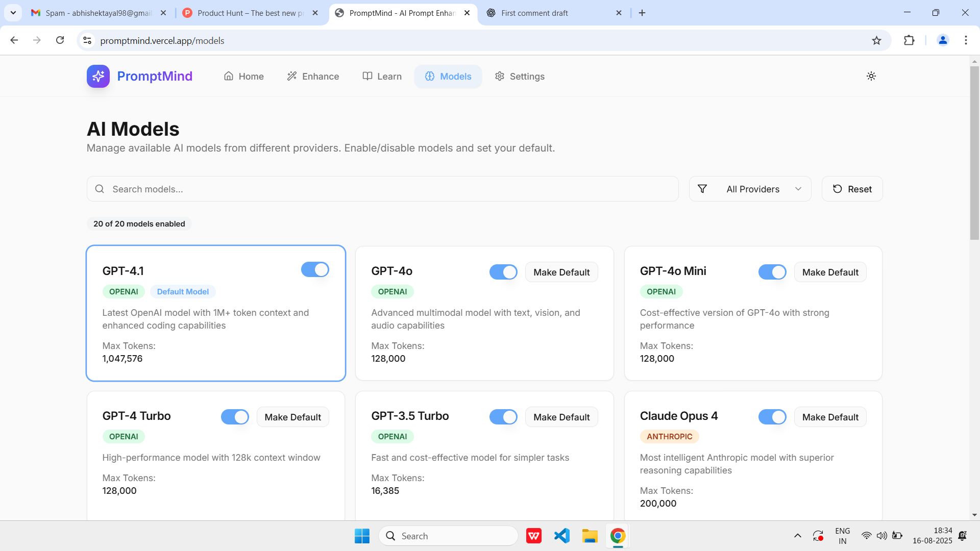Click Reset to restore model settings
Image resolution: width=980 pixels, height=551 pixels.
[852, 189]
